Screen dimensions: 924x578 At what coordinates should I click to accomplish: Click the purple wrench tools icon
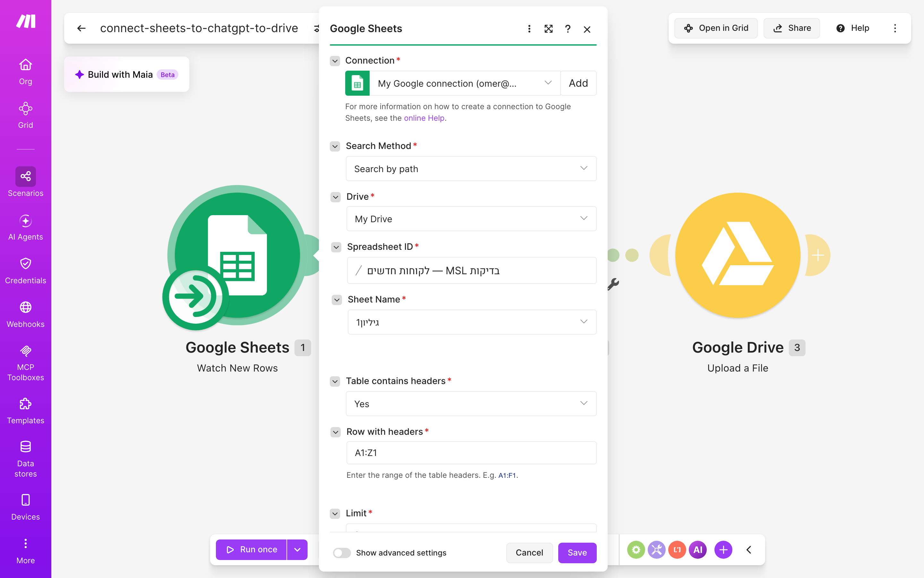point(656,550)
